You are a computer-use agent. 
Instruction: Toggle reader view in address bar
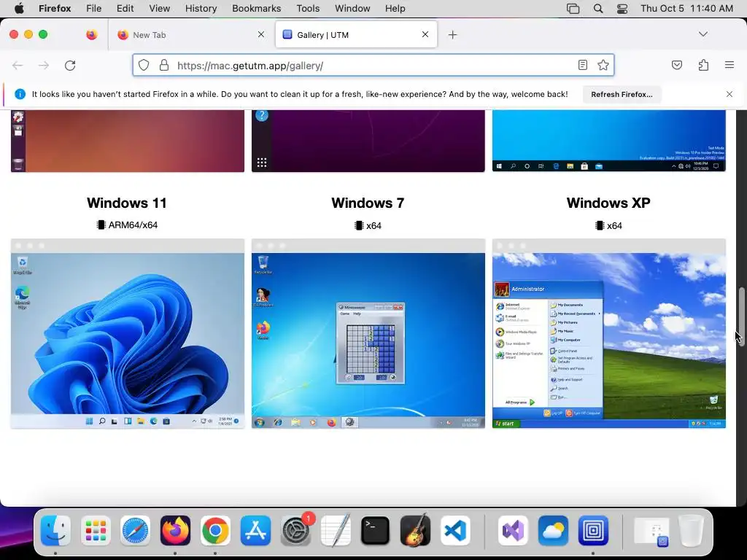click(x=583, y=65)
